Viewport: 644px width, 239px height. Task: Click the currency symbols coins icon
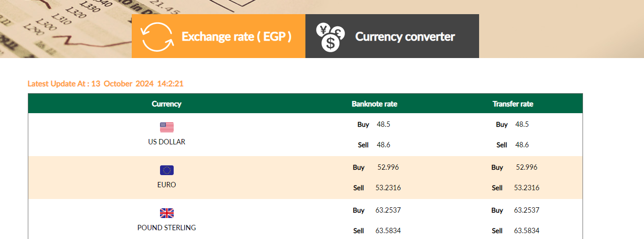point(330,37)
